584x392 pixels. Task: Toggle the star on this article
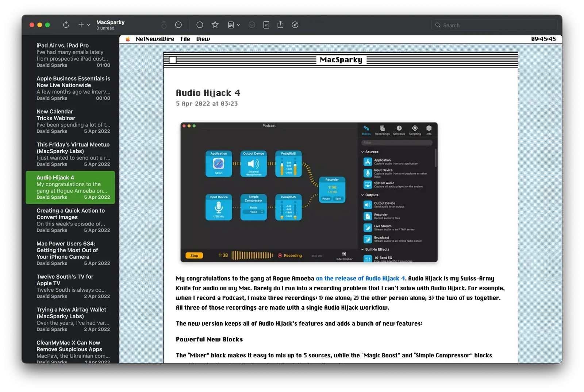[215, 25]
